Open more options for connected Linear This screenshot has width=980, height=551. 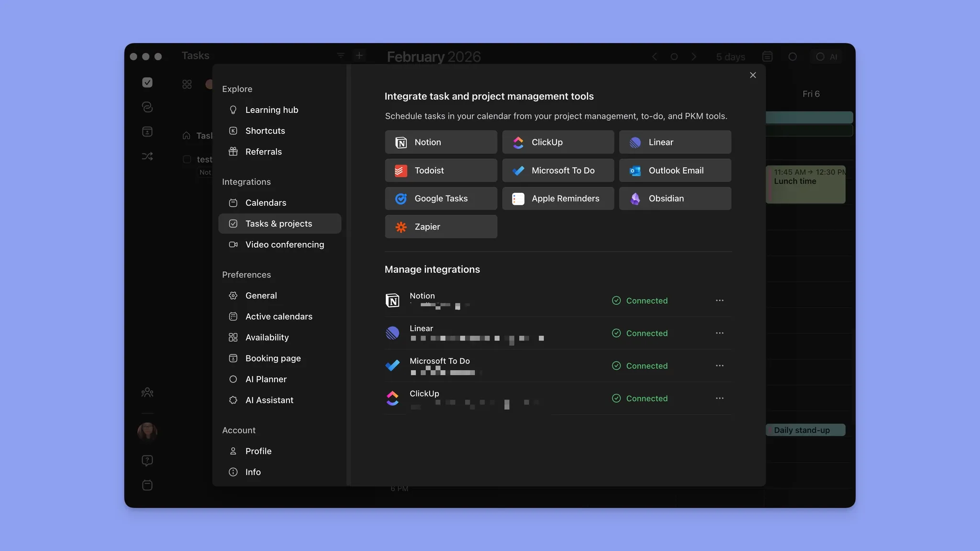(720, 333)
